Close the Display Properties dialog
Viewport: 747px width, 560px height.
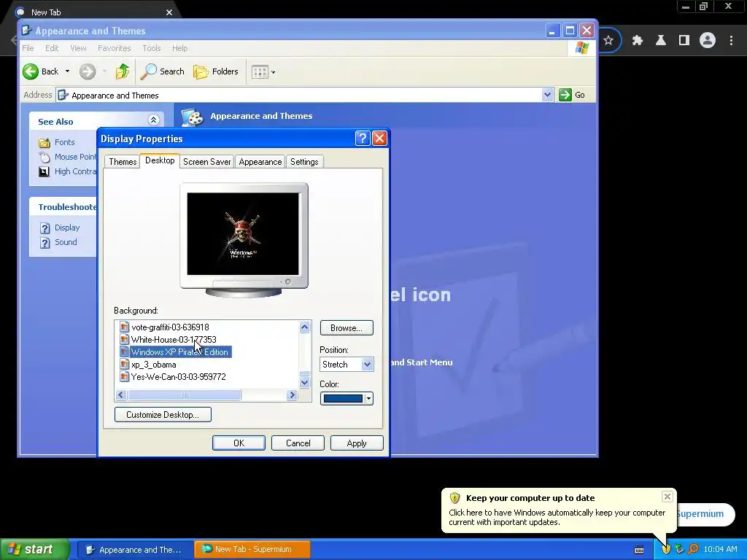[379, 139]
